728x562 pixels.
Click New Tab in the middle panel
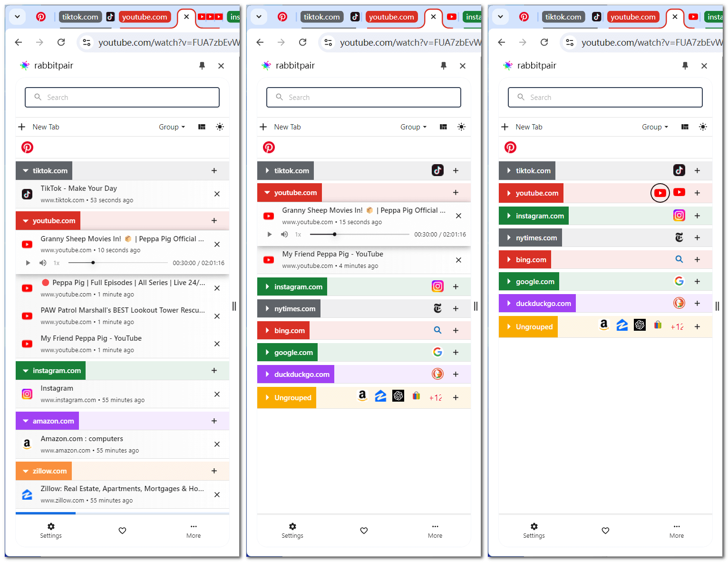click(x=281, y=127)
